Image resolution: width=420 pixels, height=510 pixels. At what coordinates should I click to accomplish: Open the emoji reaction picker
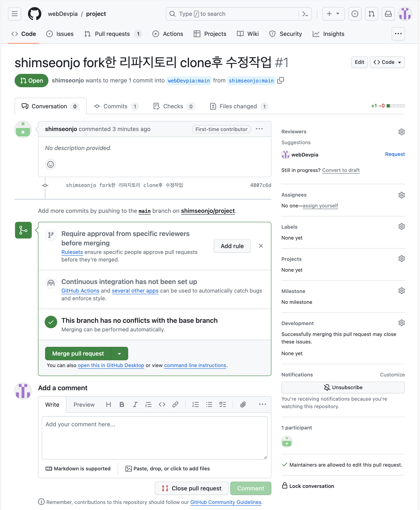click(x=50, y=164)
